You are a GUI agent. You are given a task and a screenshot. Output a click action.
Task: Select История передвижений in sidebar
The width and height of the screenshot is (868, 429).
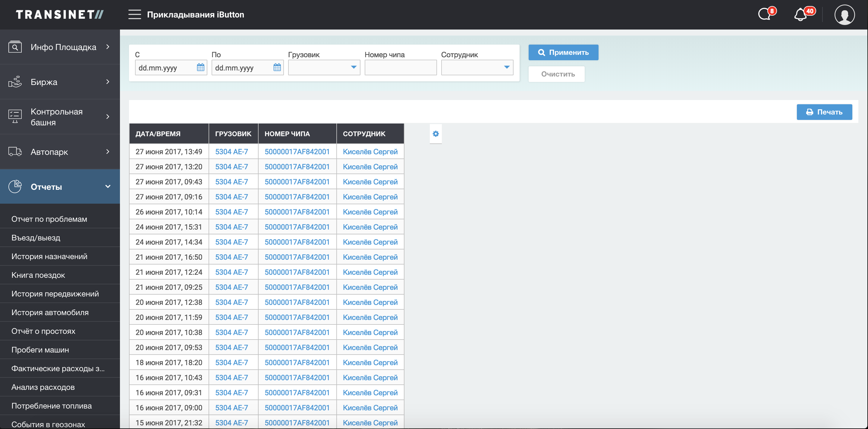click(55, 294)
